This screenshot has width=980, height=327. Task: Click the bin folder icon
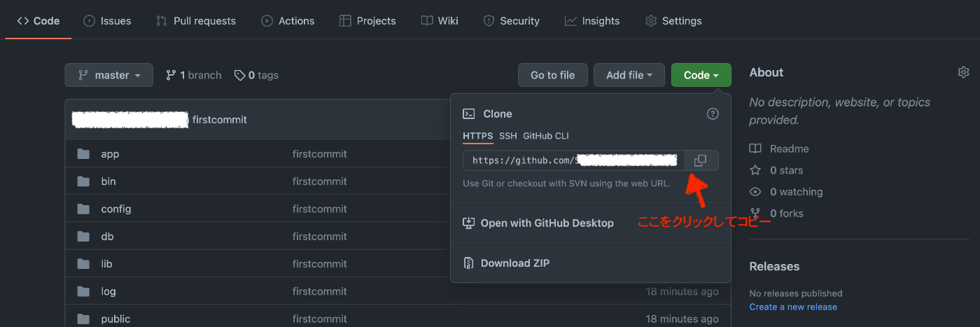tap(84, 181)
